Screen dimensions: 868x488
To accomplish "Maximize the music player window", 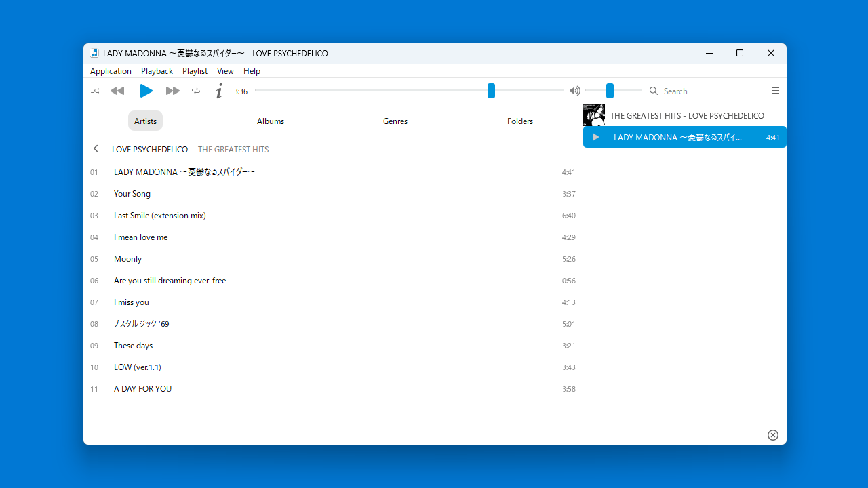I will click(740, 53).
